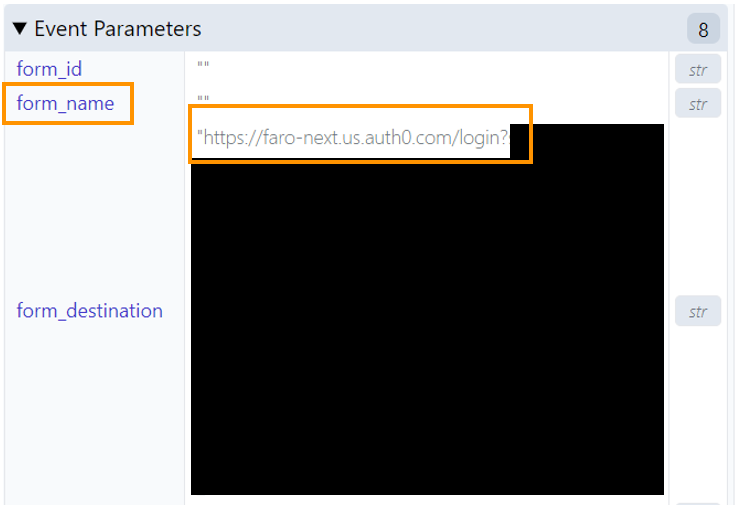Click the parameter count badge showing 8
This screenshot has width=738, height=513.
(703, 29)
